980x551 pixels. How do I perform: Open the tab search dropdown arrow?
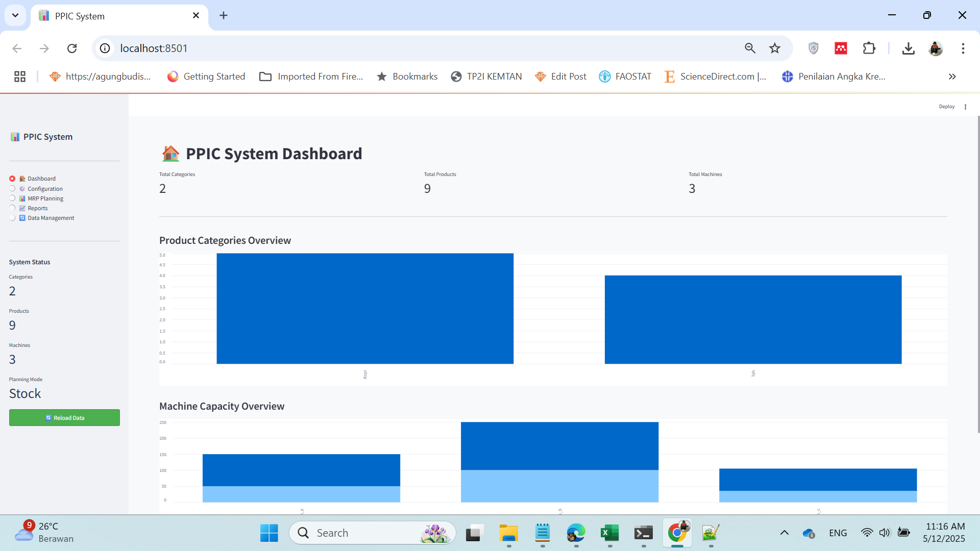coord(15,15)
